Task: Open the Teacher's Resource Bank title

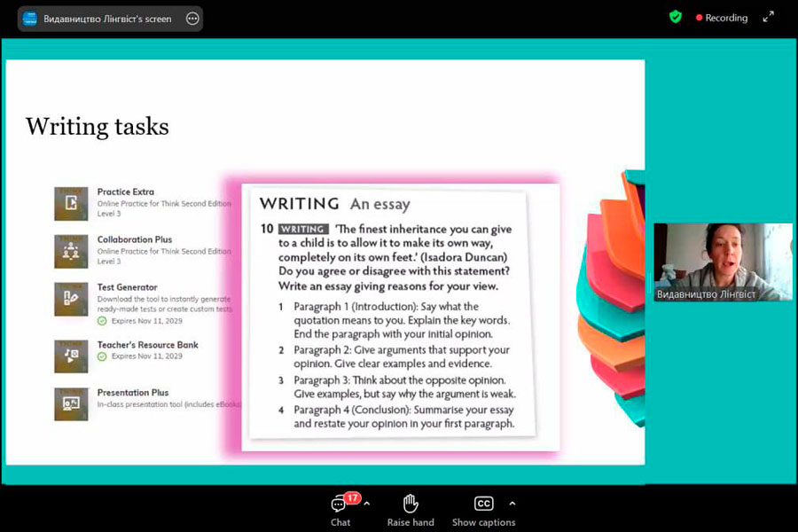Action: (147, 345)
